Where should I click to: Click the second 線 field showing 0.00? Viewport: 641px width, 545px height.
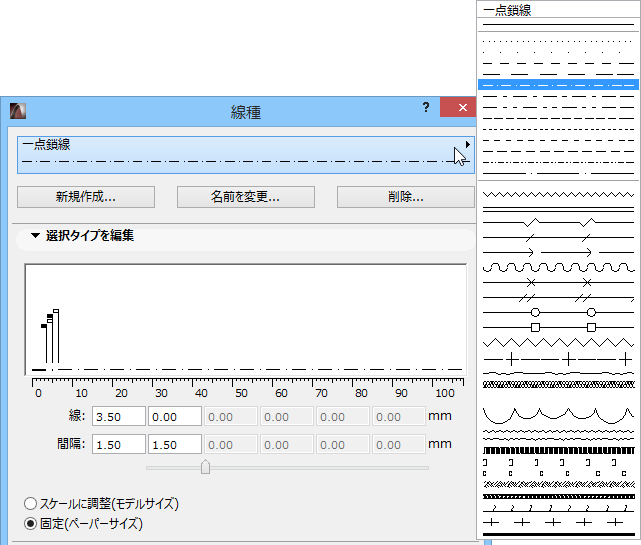(x=175, y=417)
